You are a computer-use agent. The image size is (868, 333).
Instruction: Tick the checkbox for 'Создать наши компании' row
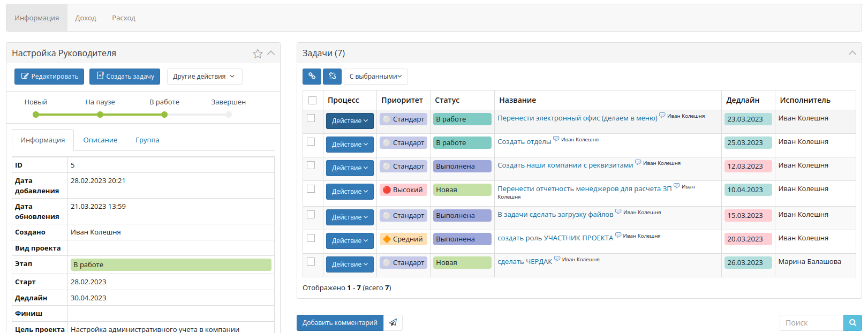click(x=311, y=165)
